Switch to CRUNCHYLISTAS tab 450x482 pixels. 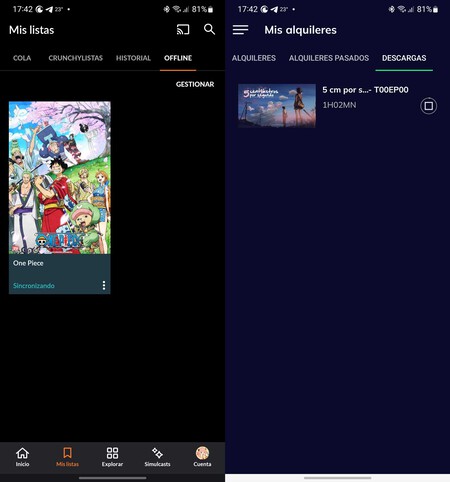[76, 58]
